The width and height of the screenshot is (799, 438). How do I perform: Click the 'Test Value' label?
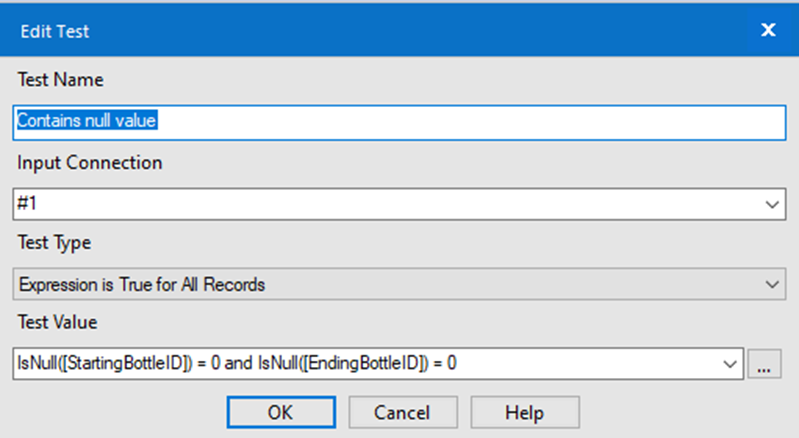point(58,322)
